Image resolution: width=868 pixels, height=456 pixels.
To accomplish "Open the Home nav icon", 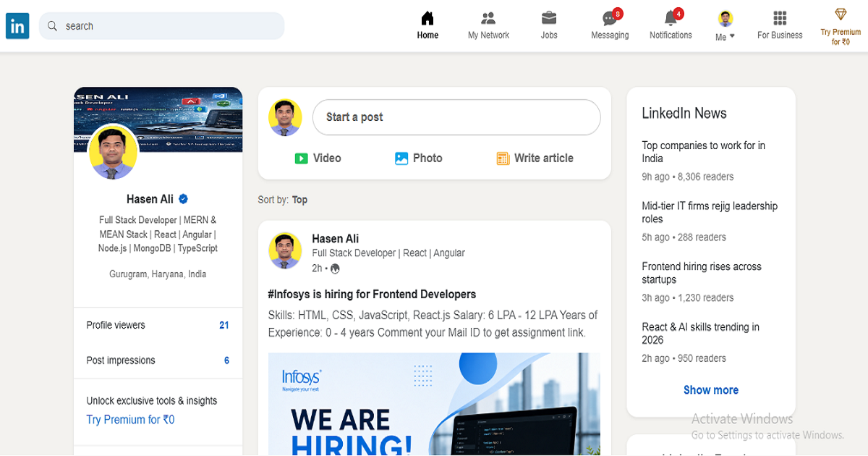I will [427, 18].
